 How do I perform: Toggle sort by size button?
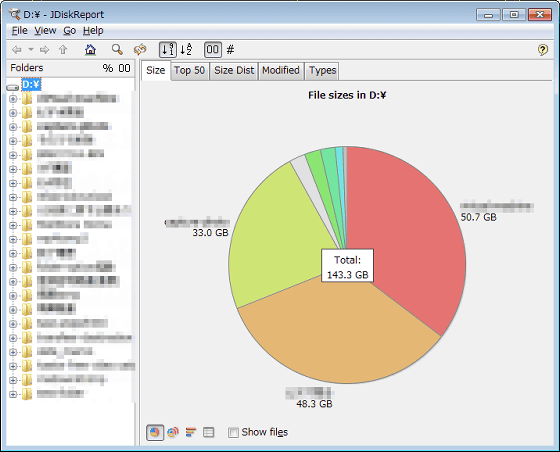[x=168, y=50]
